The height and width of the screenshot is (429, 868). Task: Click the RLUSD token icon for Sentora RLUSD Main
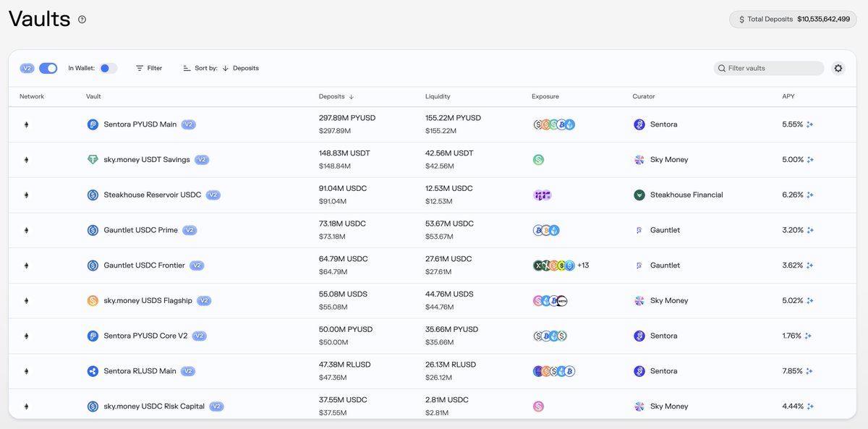pos(93,371)
